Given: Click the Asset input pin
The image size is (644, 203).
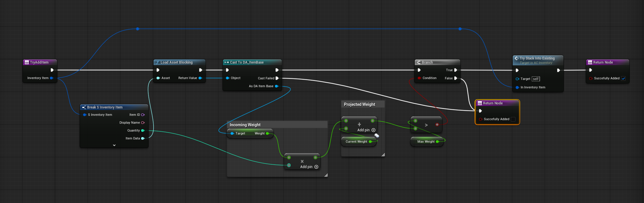Looking at the screenshot, I should pos(158,78).
